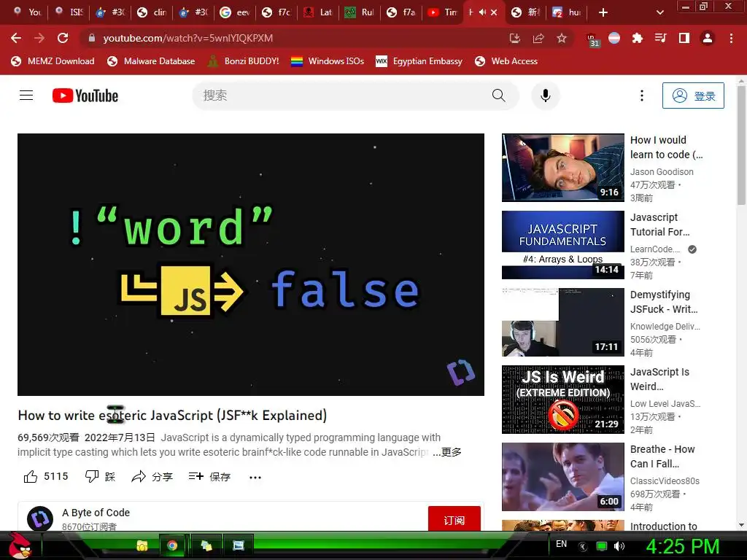Open the YouTube hamburger guide menu

(x=26, y=96)
